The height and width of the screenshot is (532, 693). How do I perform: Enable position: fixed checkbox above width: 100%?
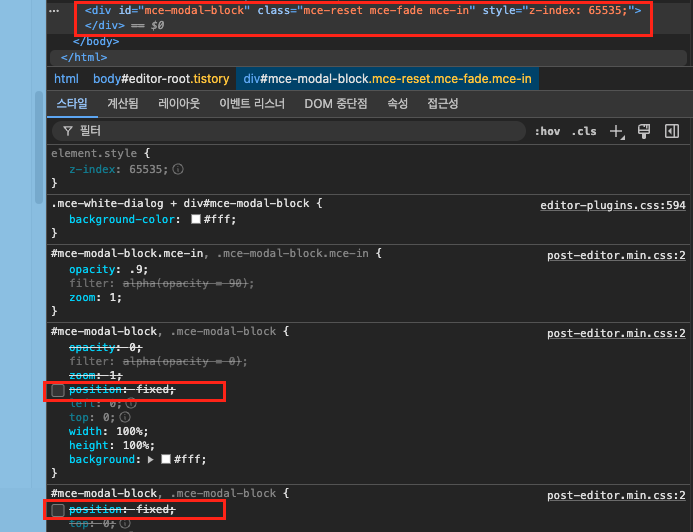point(58,390)
